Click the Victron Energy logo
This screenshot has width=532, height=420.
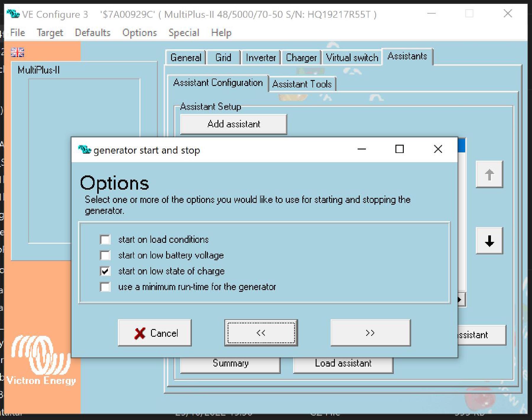click(41, 363)
